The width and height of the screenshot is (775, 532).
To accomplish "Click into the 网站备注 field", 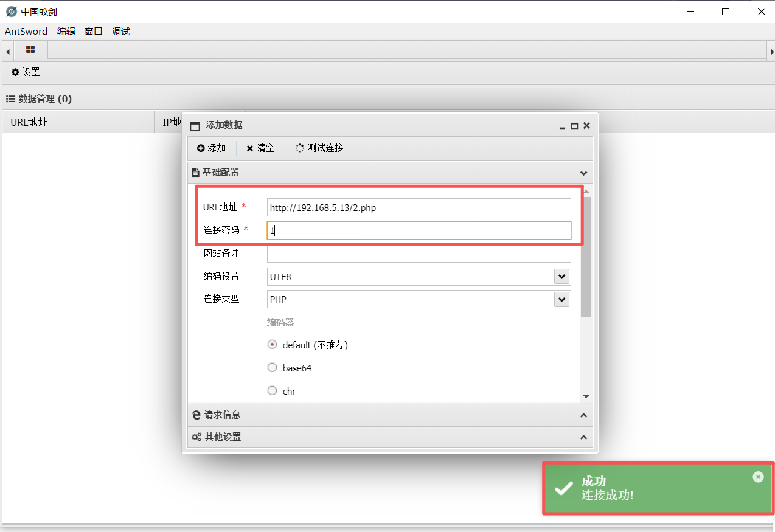I will [x=419, y=254].
